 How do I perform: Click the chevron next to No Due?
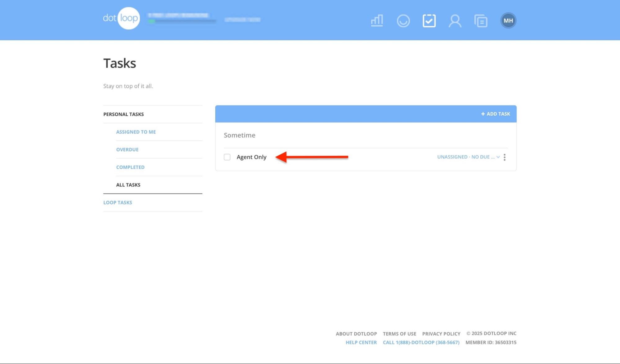498,157
